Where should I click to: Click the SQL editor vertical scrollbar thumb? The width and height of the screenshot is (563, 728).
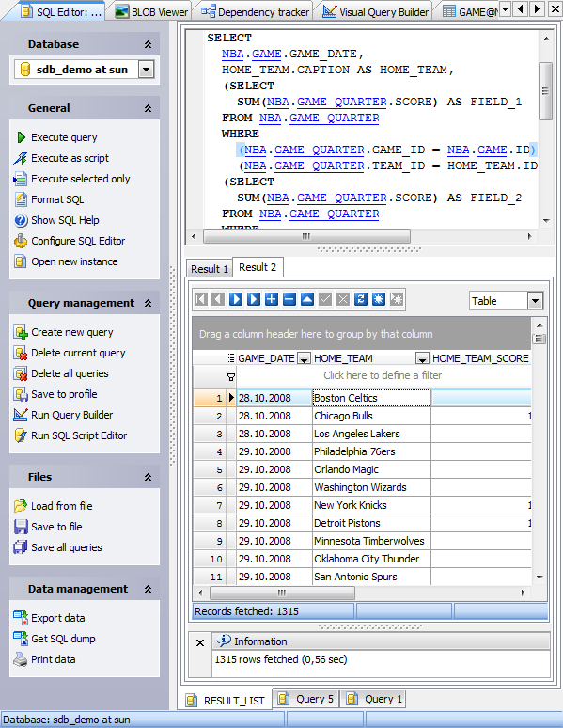click(546, 91)
